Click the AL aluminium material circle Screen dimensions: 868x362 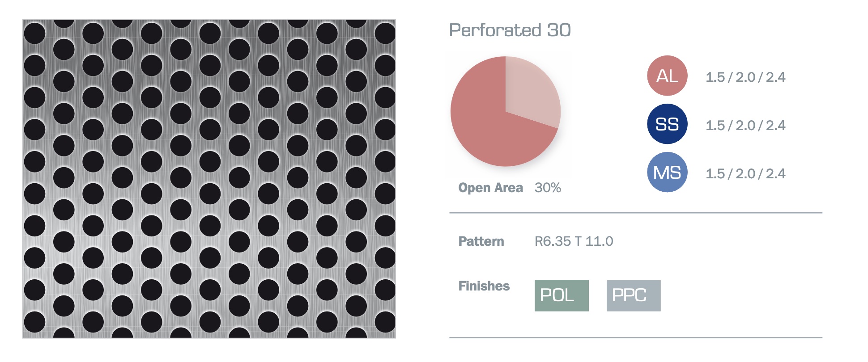pos(667,76)
